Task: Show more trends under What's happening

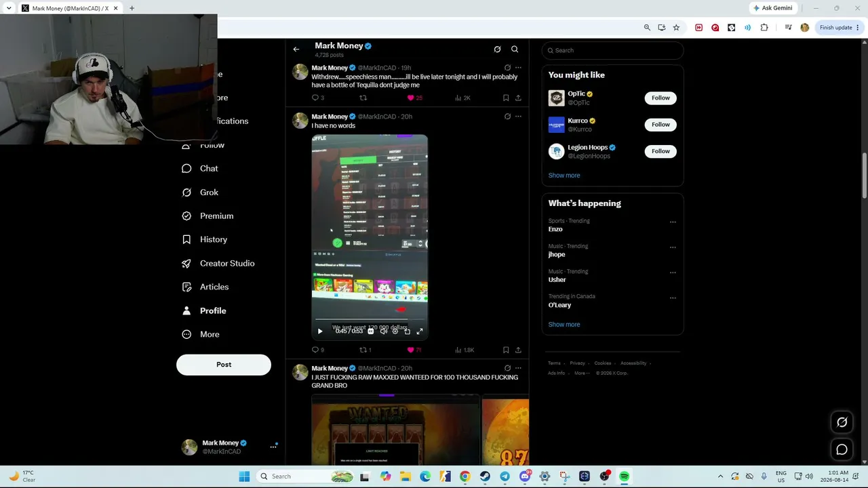Action: tap(564, 325)
